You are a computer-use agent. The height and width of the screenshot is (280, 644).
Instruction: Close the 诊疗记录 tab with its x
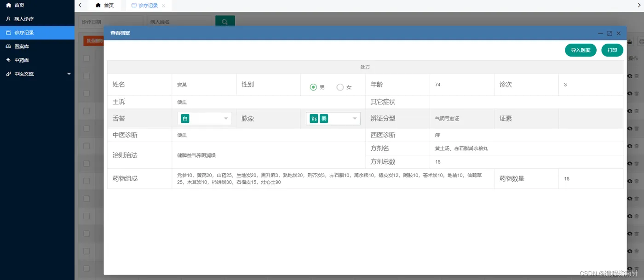tap(163, 6)
